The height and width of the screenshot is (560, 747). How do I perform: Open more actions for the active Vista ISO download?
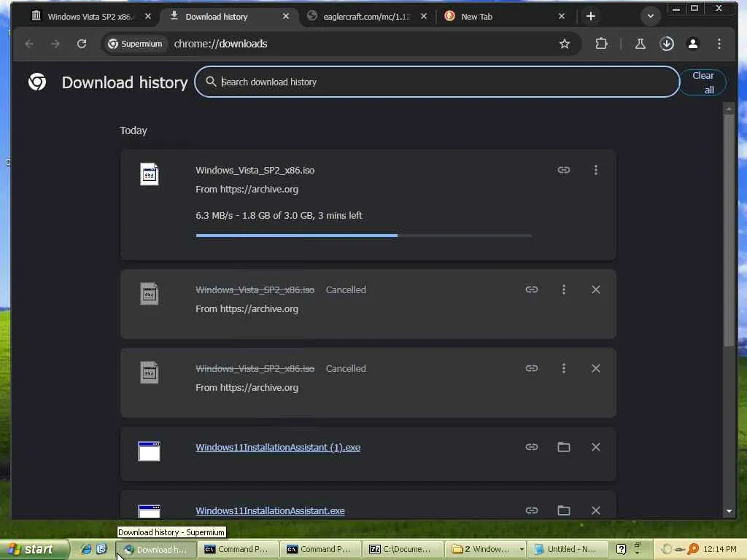[x=595, y=170]
